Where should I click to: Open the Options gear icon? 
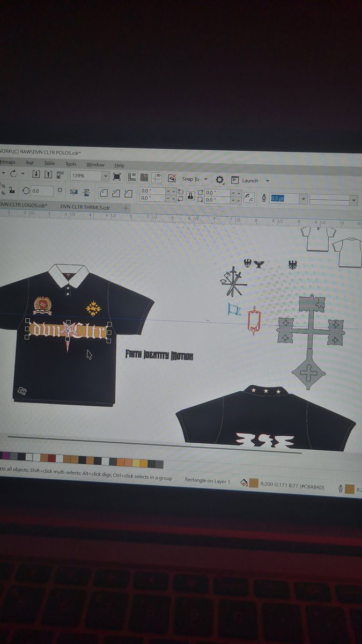tap(220, 180)
